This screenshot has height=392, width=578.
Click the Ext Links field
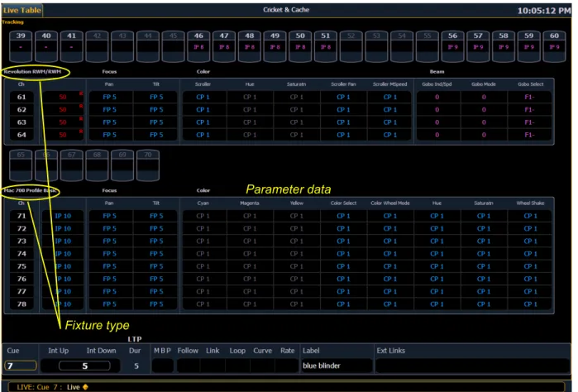pyautogui.click(x=473, y=366)
